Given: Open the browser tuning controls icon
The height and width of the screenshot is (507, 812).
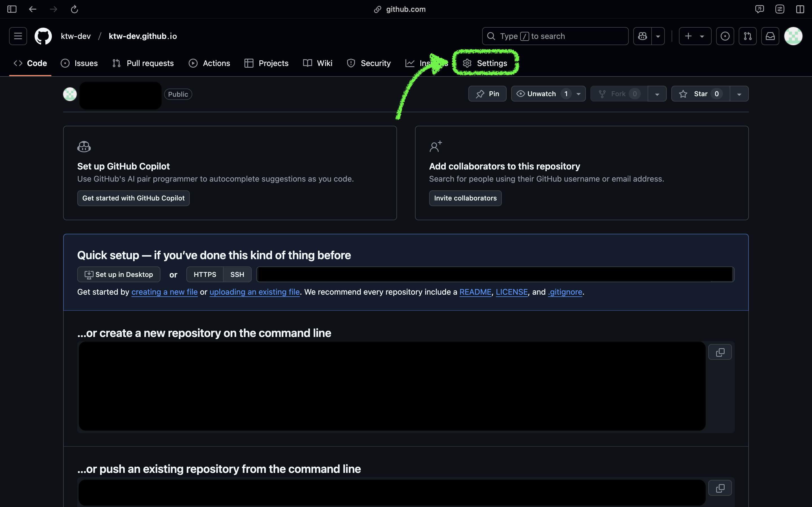Looking at the screenshot, I should (780, 9).
